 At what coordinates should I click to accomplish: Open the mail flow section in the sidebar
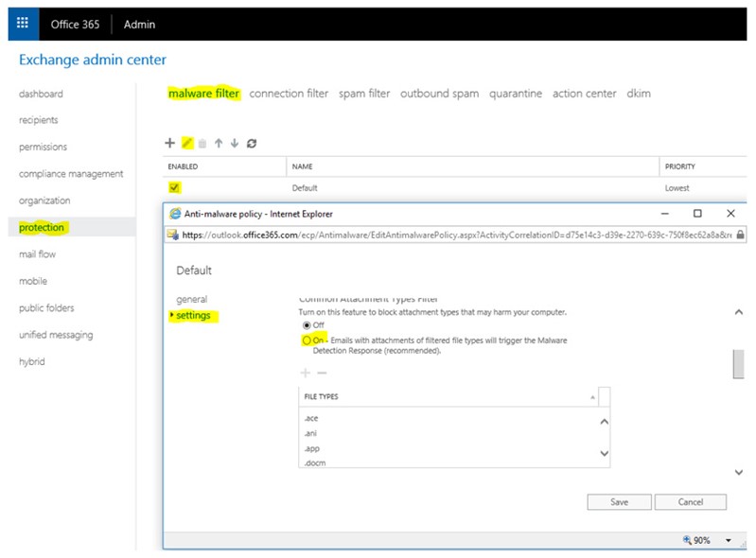point(39,254)
